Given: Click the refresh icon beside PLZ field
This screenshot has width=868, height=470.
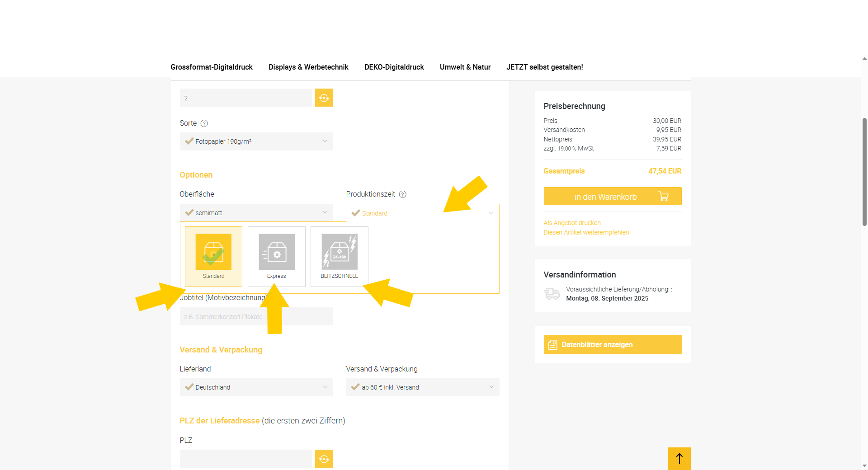Looking at the screenshot, I should pos(324,459).
